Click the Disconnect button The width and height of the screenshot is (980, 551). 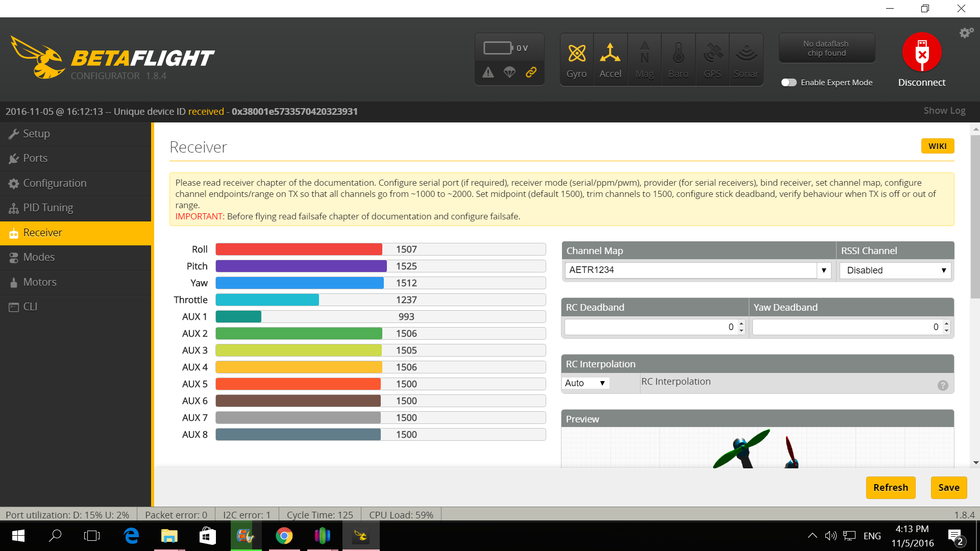921,53
